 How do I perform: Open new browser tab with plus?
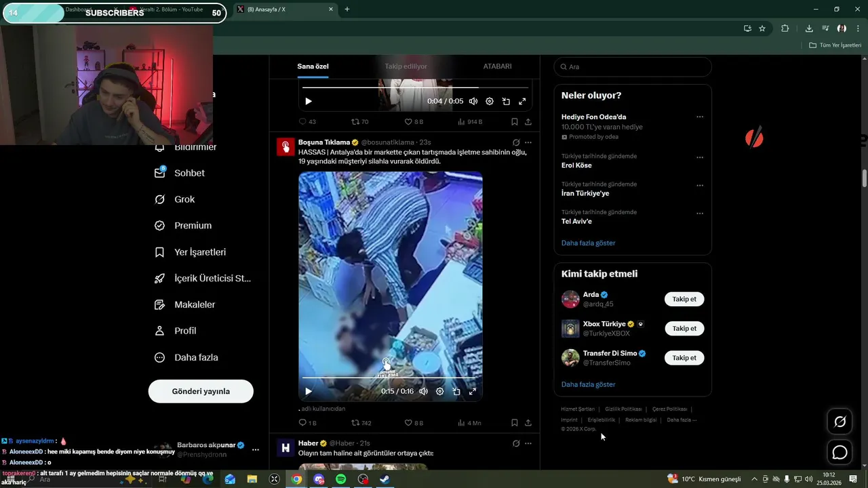click(347, 9)
